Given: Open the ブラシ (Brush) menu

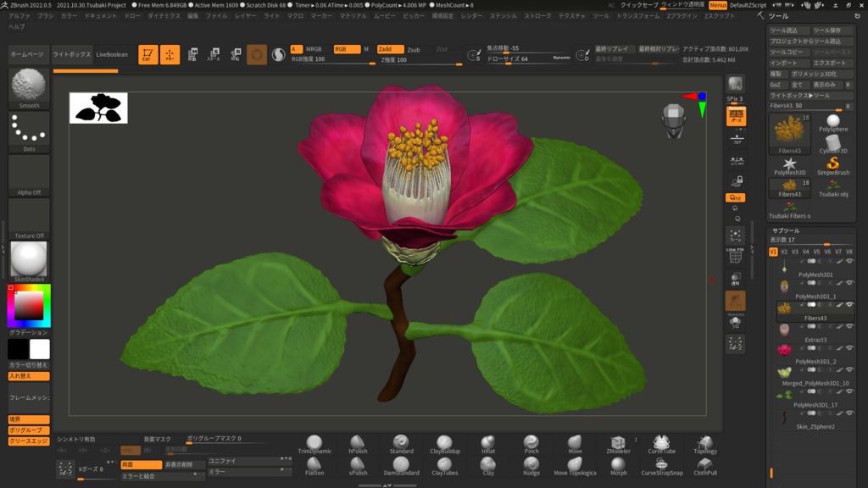Looking at the screenshot, I should [46, 16].
